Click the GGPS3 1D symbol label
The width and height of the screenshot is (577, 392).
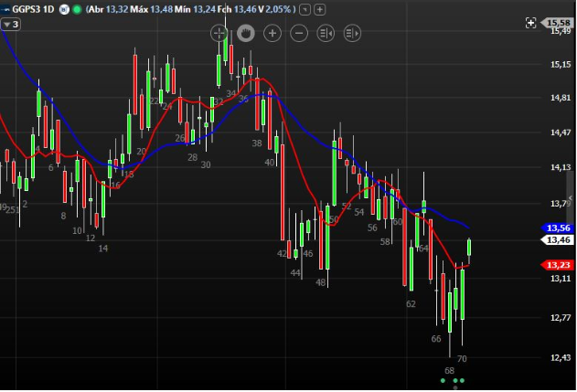pyautogui.click(x=33, y=9)
